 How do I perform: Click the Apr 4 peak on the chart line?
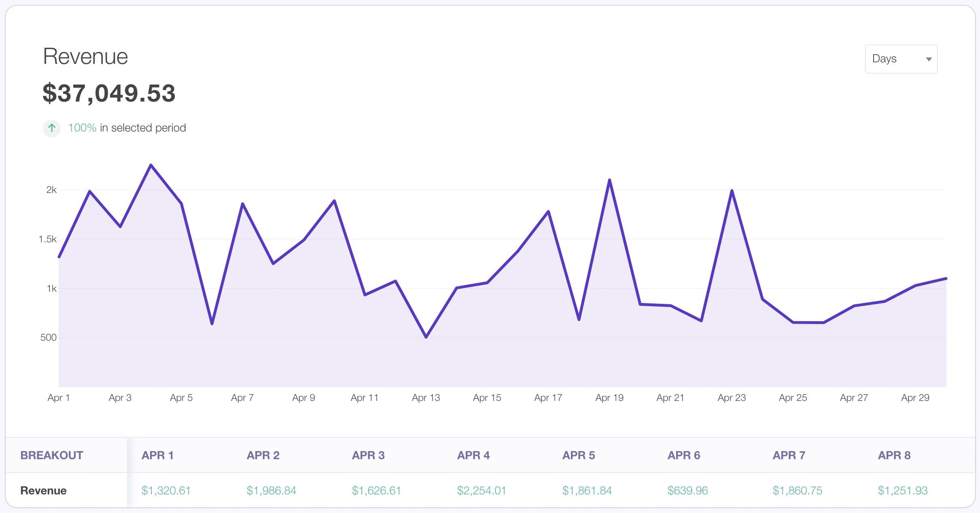[x=151, y=165]
